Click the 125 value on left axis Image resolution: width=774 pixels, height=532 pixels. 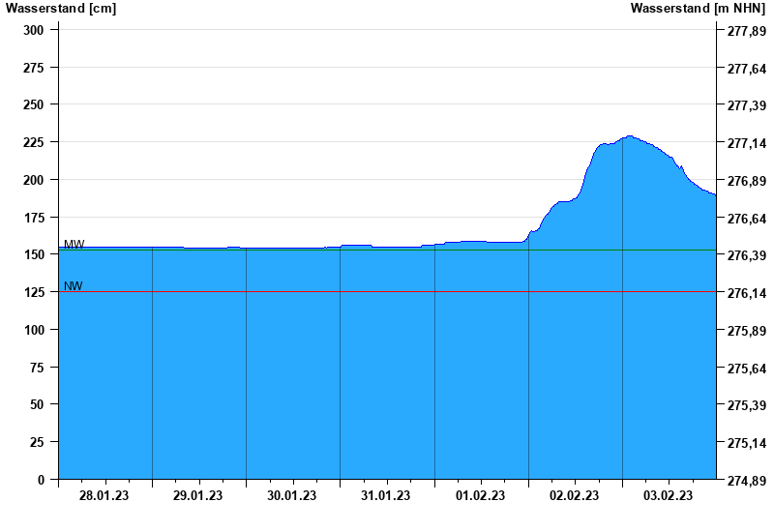(34, 292)
